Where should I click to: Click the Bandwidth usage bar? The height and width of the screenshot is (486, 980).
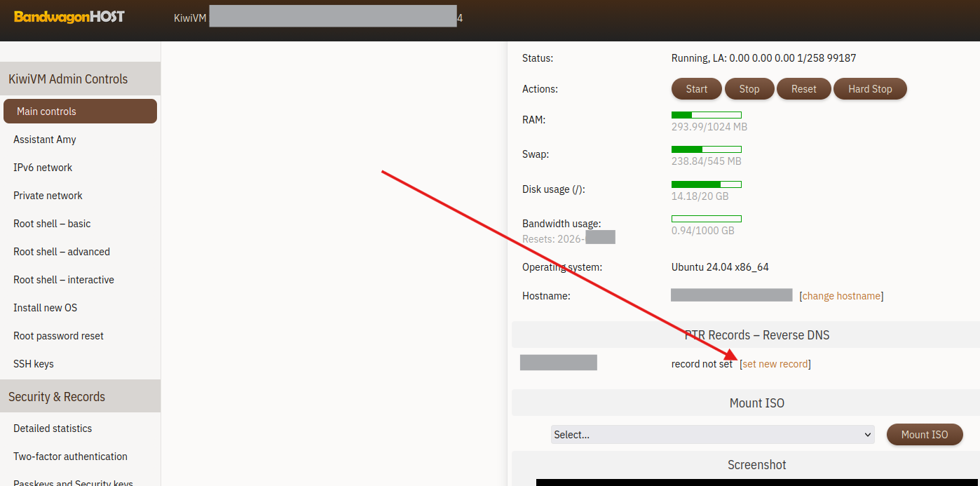[x=707, y=219]
